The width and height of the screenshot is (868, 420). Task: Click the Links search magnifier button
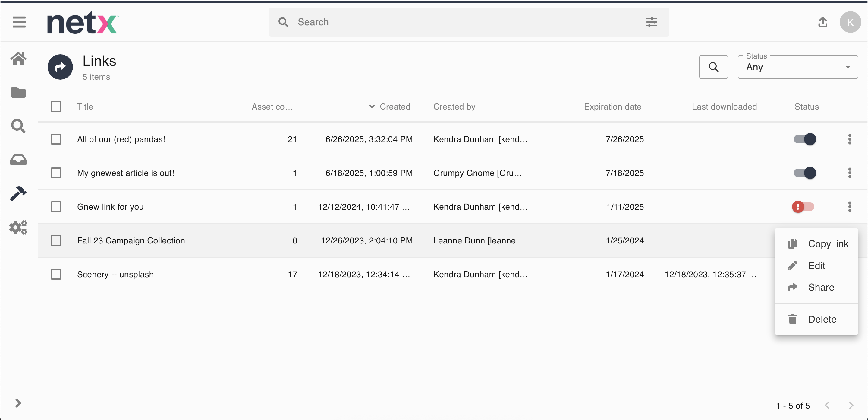(713, 67)
